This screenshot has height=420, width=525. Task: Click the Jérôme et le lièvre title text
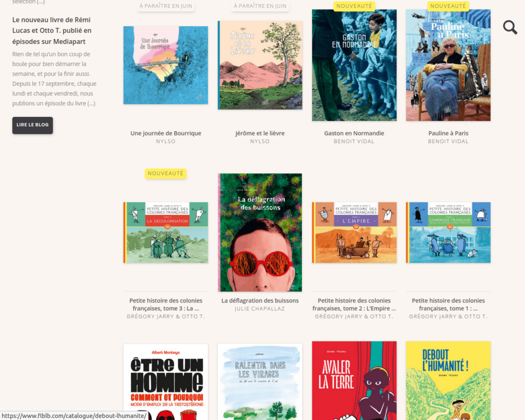click(260, 133)
